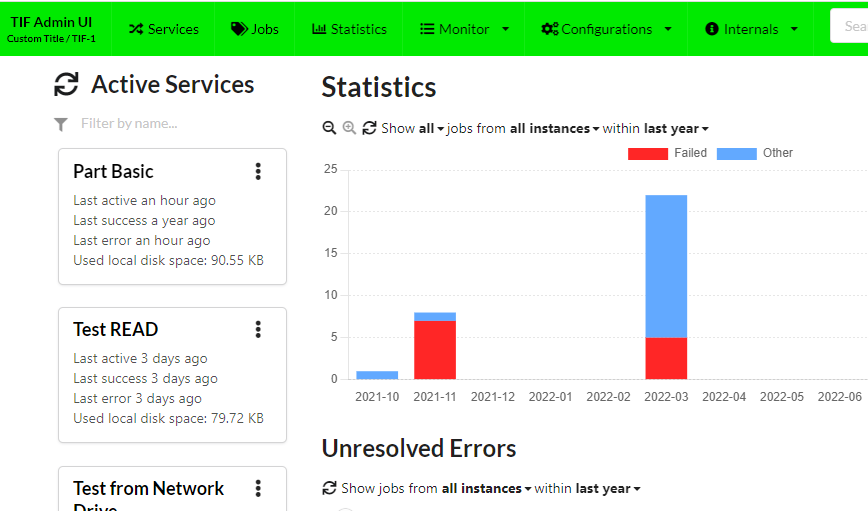Screen dimensions: 868x511
Task: Click the filter funnel icon
Action: [61, 124]
